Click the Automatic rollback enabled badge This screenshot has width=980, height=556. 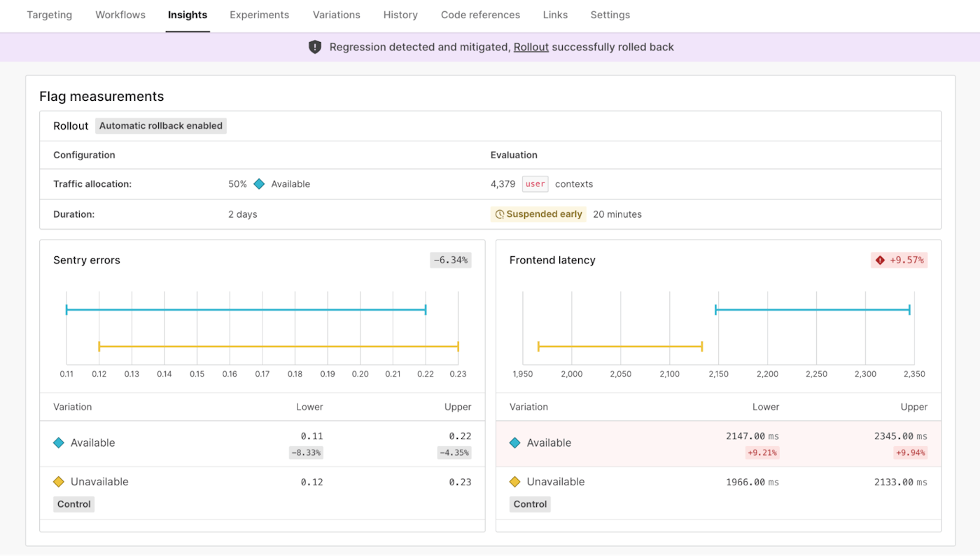[x=161, y=126]
